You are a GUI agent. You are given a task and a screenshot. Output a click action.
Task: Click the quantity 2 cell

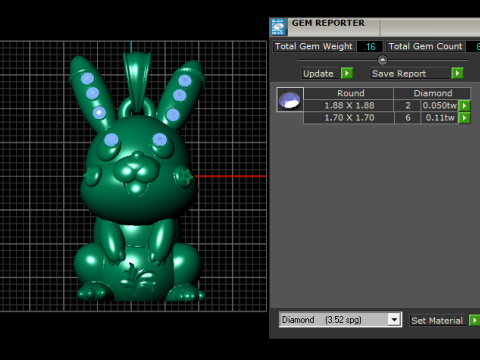click(x=407, y=106)
